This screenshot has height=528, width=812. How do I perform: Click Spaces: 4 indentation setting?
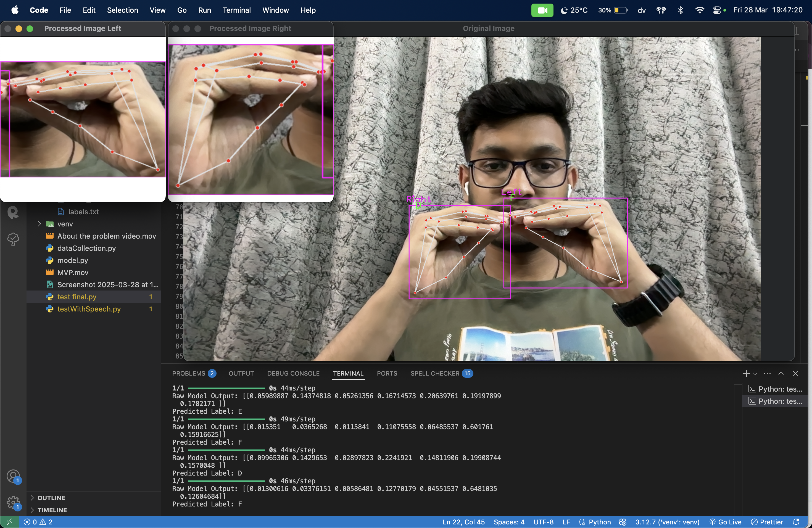(509, 522)
